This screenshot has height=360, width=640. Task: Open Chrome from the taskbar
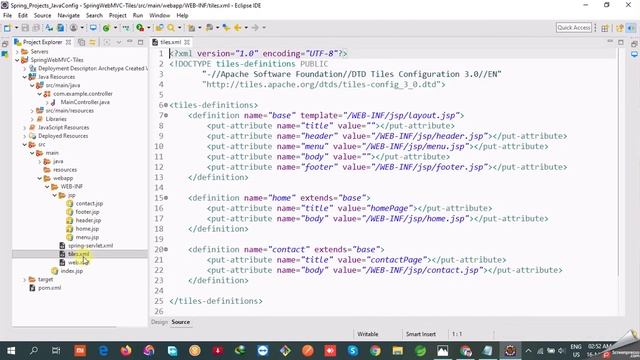tap(375, 351)
